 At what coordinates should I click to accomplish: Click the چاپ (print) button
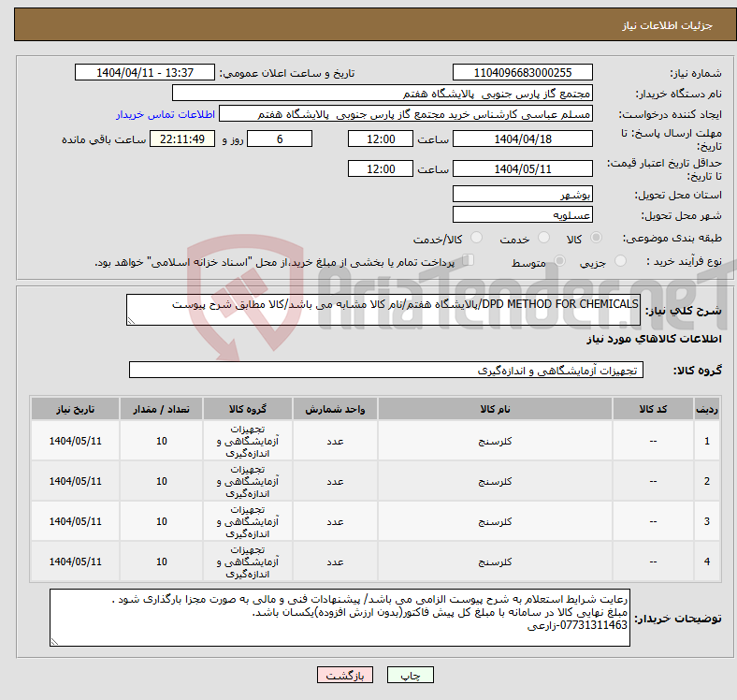coord(410,675)
